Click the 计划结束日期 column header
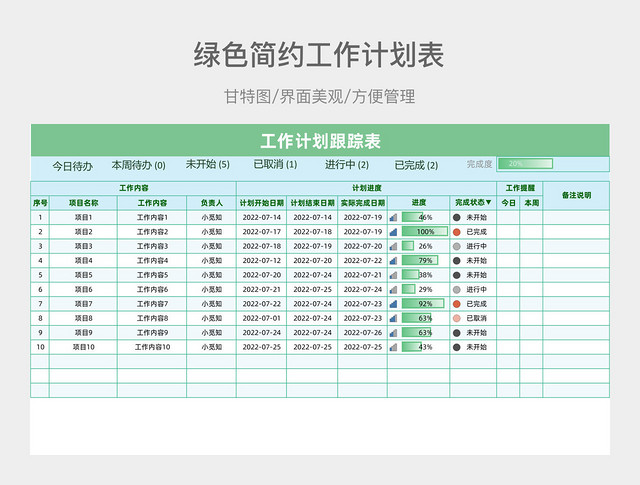 (312, 203)
